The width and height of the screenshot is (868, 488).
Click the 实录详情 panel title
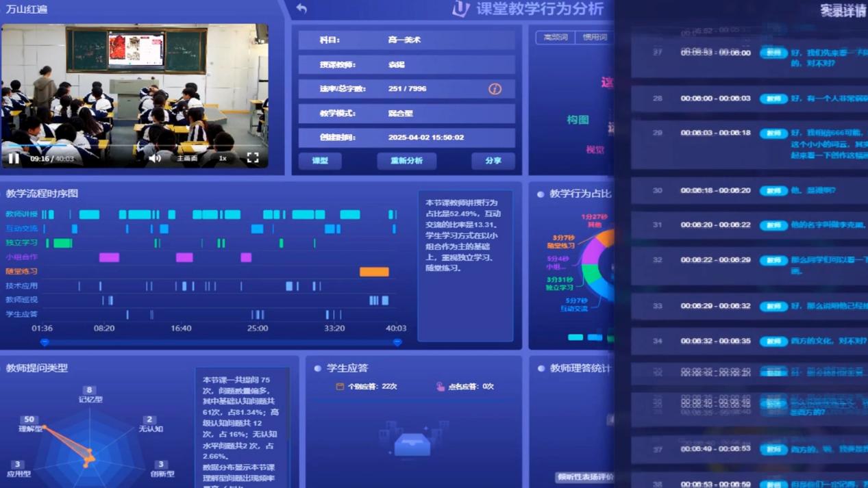pos(843,10)
